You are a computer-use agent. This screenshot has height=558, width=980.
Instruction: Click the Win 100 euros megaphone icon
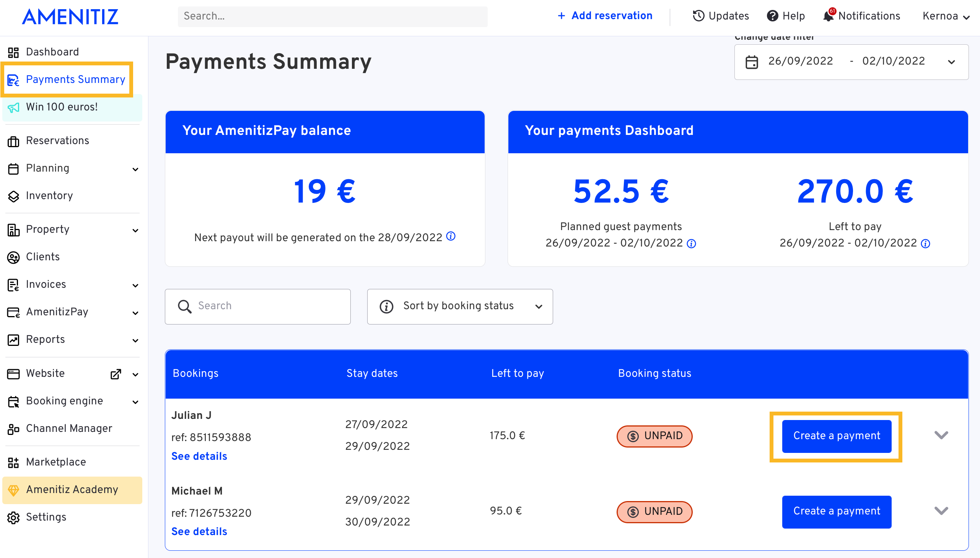click(13, 108)
